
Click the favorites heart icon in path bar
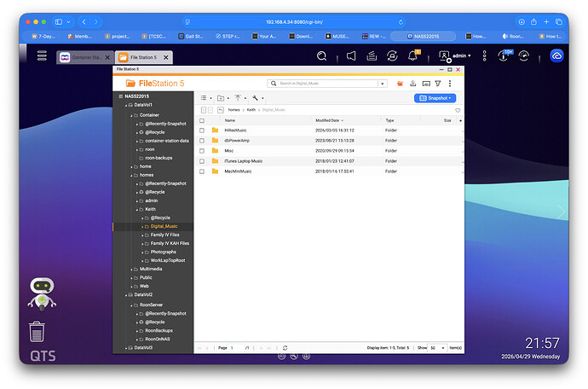pos(458,110)
